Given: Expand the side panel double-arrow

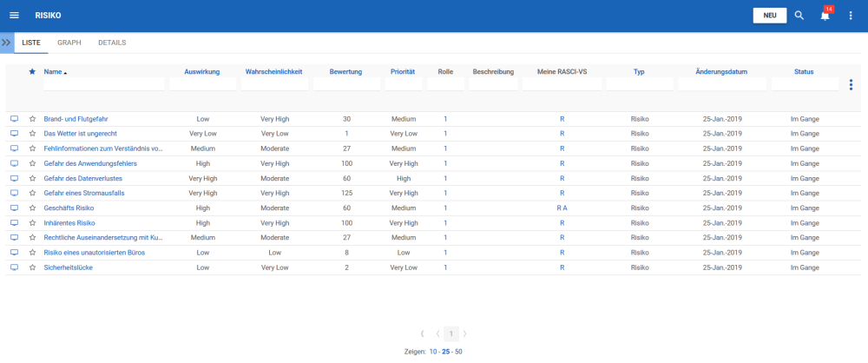Looking at the screenshot, I should (7, 43).
